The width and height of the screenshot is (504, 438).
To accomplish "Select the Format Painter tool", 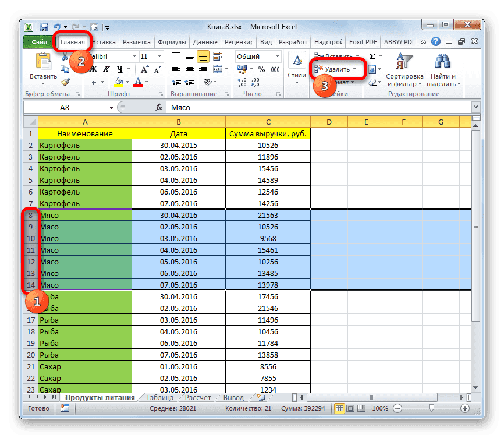I will tap(64, 82).
